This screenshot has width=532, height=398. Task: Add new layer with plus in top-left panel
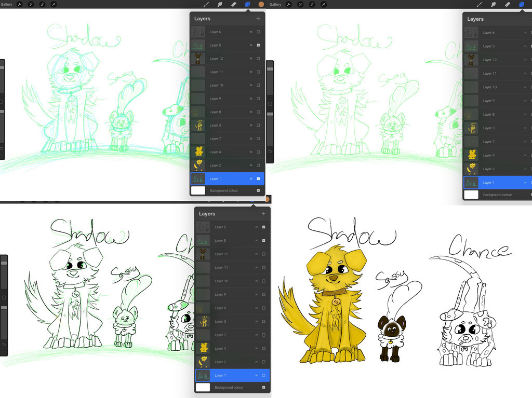click(x=258, y=19)
